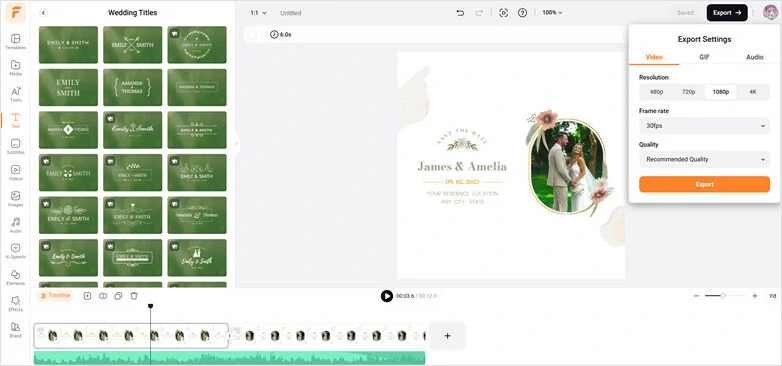Open the AI Tools sidebar panel
Image resolution: width=782 pixels, height=366 pixels.
tap(15, 94)
